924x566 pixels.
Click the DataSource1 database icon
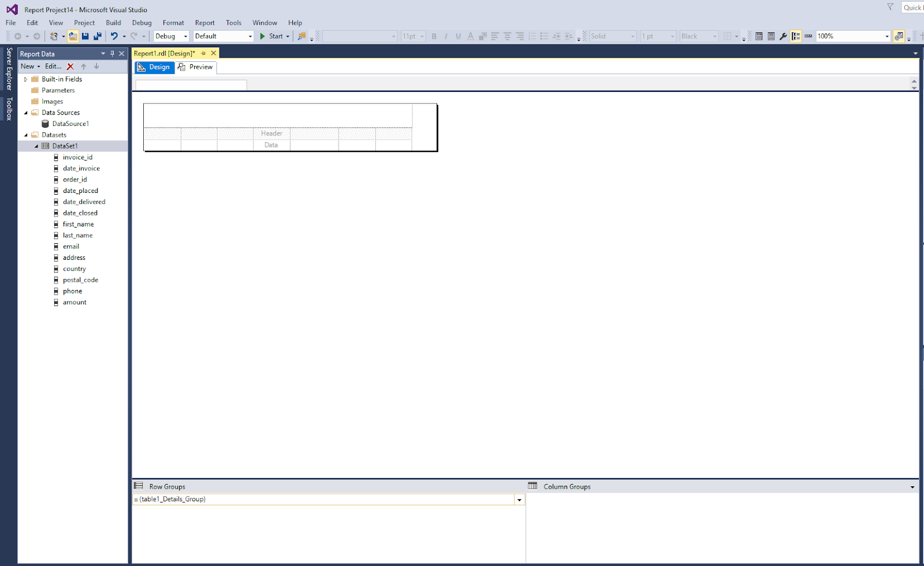click(x=45, y=124)
